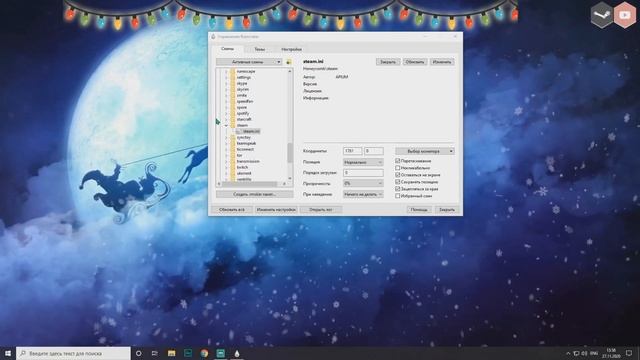Click the bottom-right Закрыть button

tap(447, 209)
